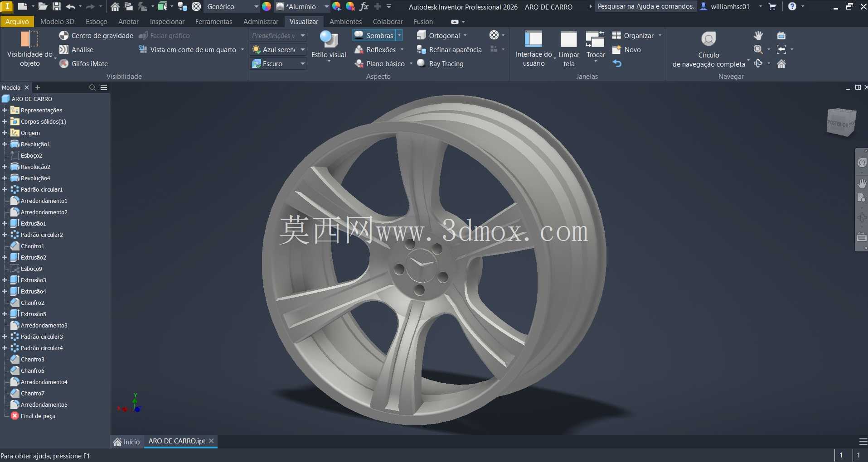Click Círculo de navegação completa
This screenshot has height=462, width=868.
tap(708, 49)
